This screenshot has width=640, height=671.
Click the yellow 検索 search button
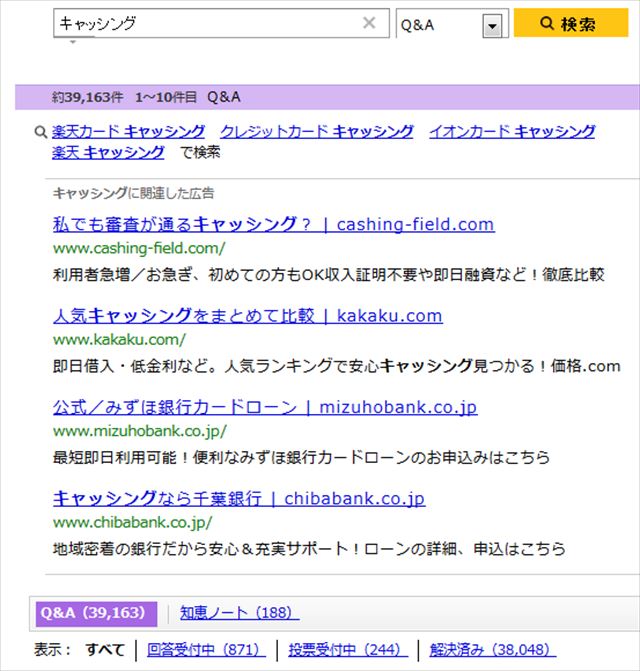tap(571, 23)
